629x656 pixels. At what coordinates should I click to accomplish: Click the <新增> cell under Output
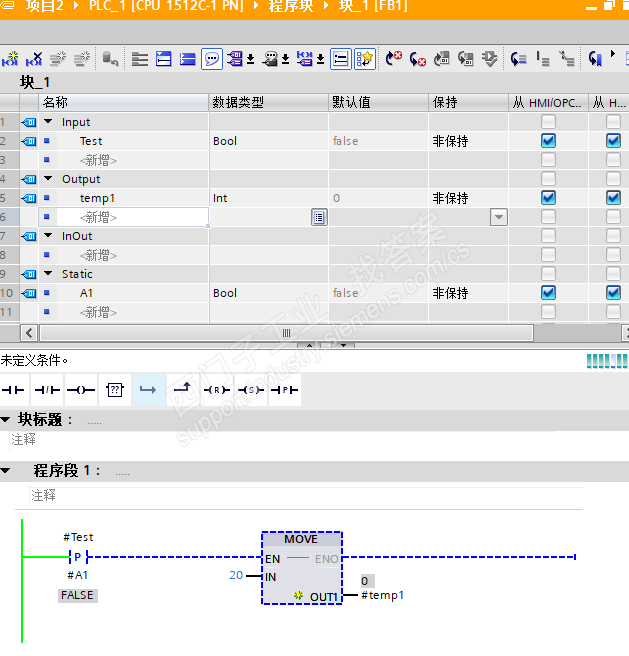click(123, 217)
